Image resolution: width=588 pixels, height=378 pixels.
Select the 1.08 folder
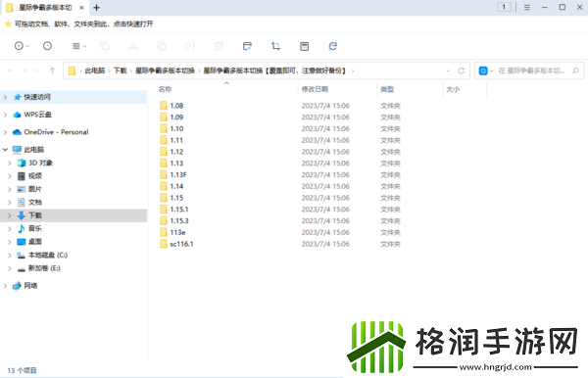[x=176, y=106]
